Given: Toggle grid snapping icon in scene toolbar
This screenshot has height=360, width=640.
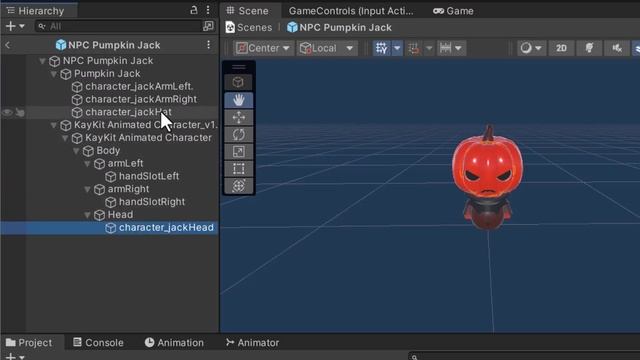Looking at the screenshot, I should (382, 48).
